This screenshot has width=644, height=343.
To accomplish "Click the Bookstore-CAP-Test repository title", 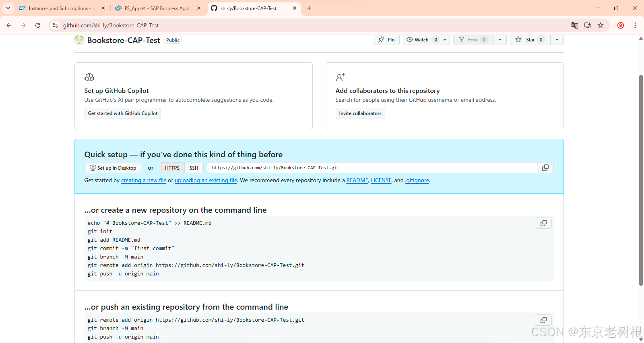I will click(124, 40).
